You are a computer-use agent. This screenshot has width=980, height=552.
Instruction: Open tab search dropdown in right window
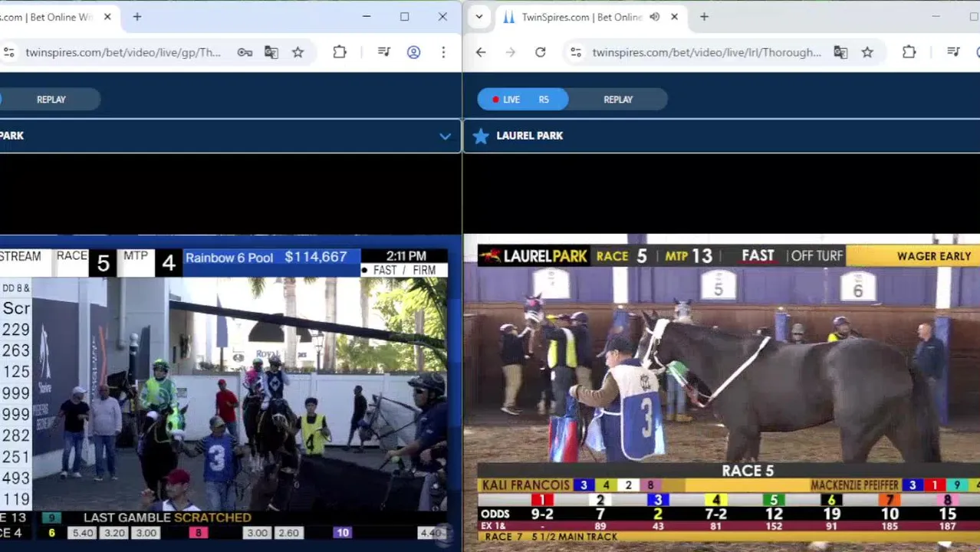(479, 17)
